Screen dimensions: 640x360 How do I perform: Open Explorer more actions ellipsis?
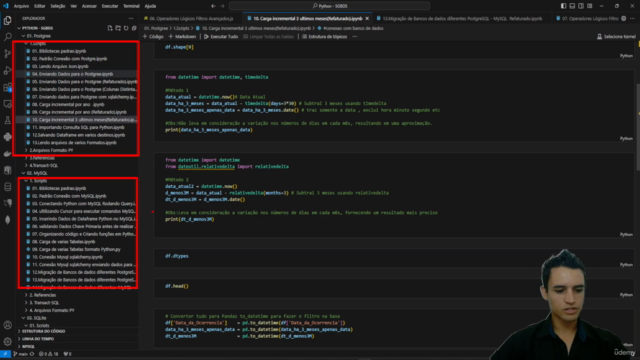pos(131,18)
